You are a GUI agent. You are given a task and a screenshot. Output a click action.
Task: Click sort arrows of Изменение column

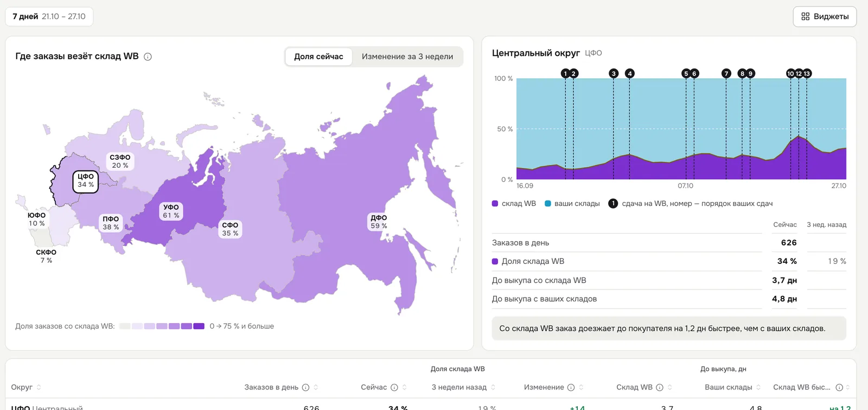point(581,387)
